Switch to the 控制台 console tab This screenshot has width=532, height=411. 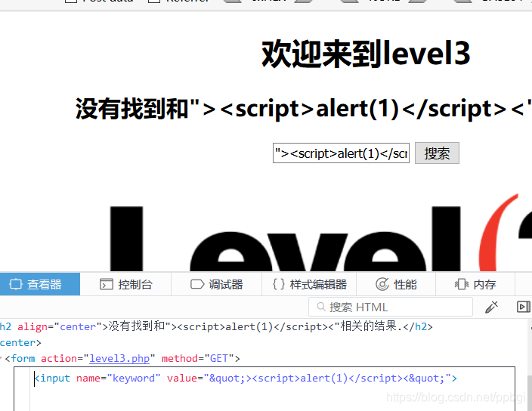pos(125,284)
